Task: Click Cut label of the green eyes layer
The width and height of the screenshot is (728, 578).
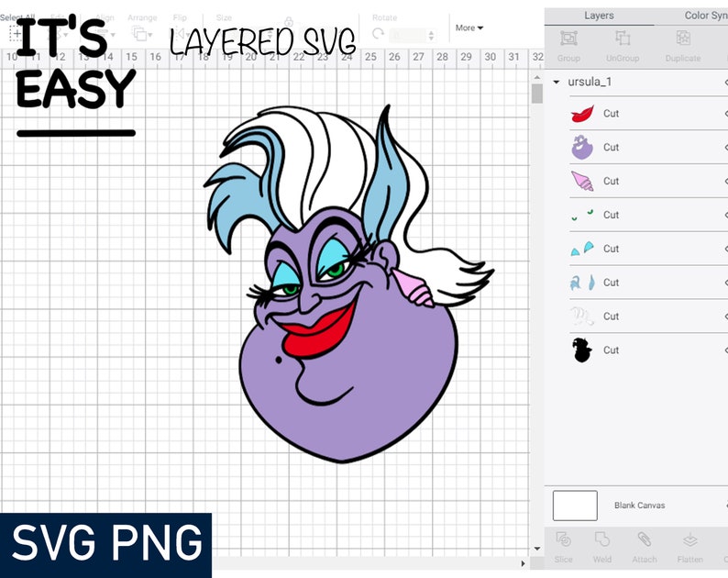Action: (611, 215)
